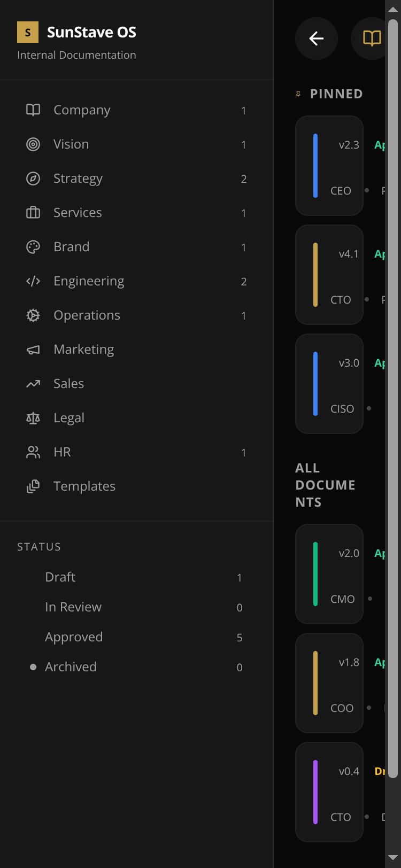The image size is (401, 868).
Task: Select Strategy in the sidebar
Action: (136, 179)
